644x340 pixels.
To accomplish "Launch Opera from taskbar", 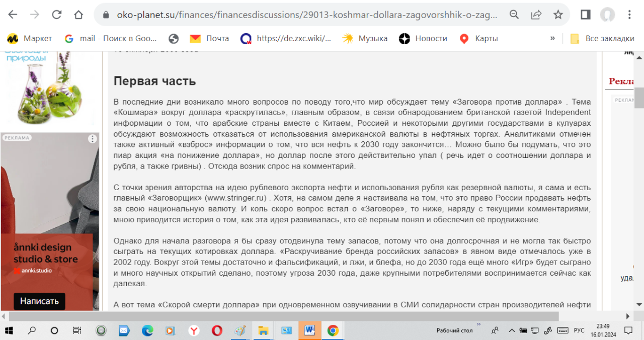I will tap(217, 330).
